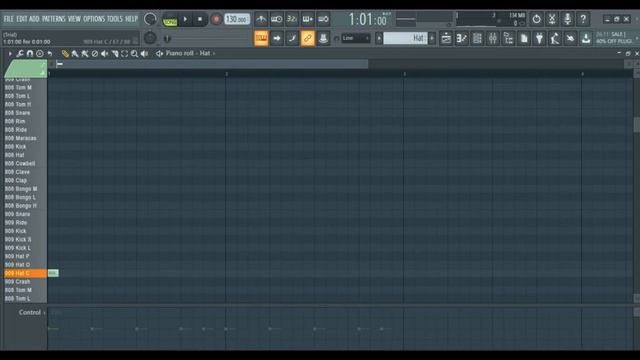
Task: Open the Playlist view icon
Action: [446, 38]
